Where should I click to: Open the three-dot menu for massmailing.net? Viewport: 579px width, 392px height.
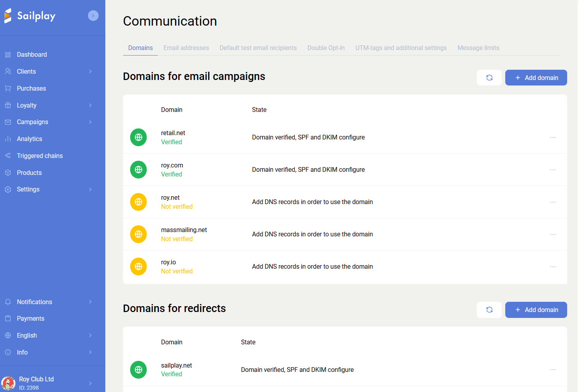coord(553,234)
